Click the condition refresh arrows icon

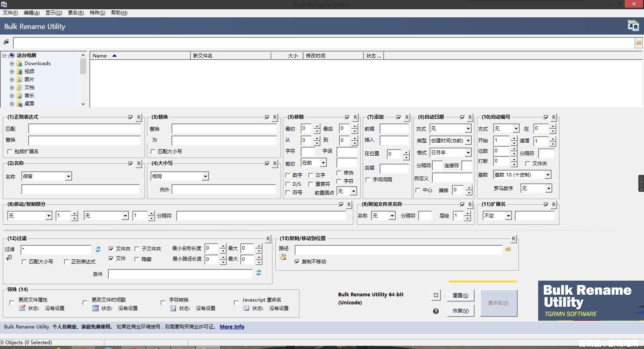click(x=259, y=273)
